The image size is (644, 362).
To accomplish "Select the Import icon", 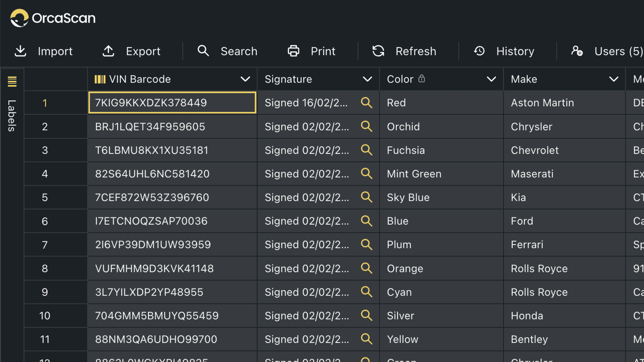I will click(20, 51).
